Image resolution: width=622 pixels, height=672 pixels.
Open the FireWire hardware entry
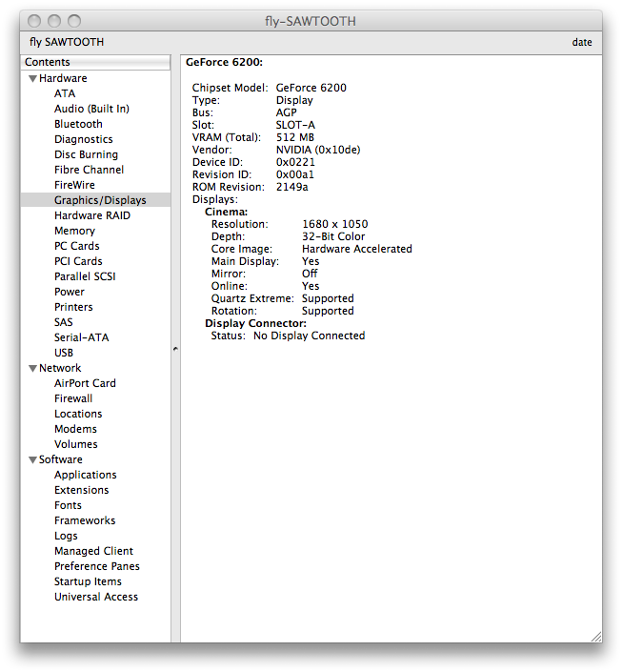tap(74, 185)
